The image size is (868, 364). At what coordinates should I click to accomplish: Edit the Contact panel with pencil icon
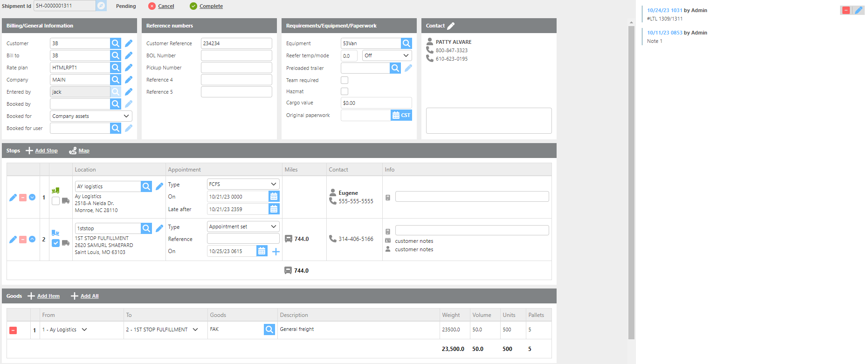point(451,26)
